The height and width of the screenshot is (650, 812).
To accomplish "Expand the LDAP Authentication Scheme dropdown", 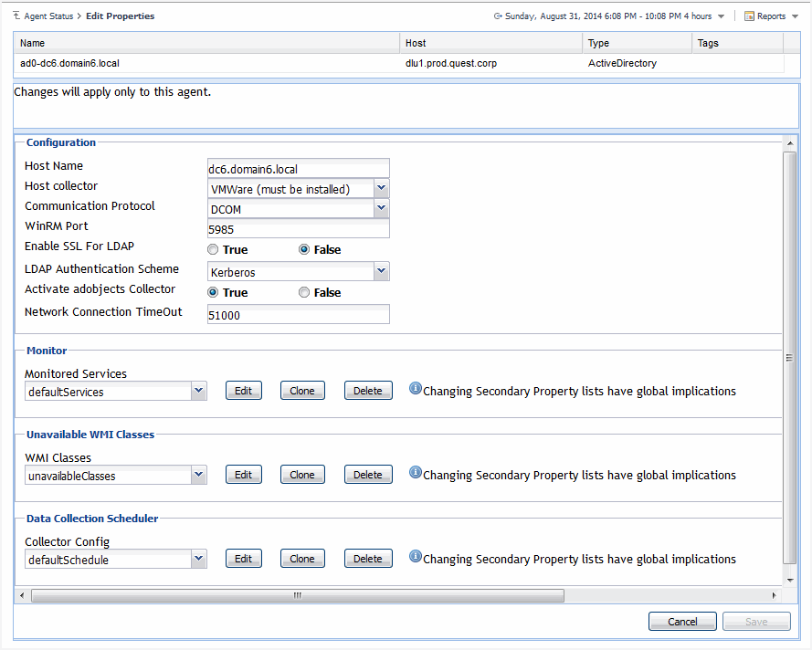I will pos(382,272).
